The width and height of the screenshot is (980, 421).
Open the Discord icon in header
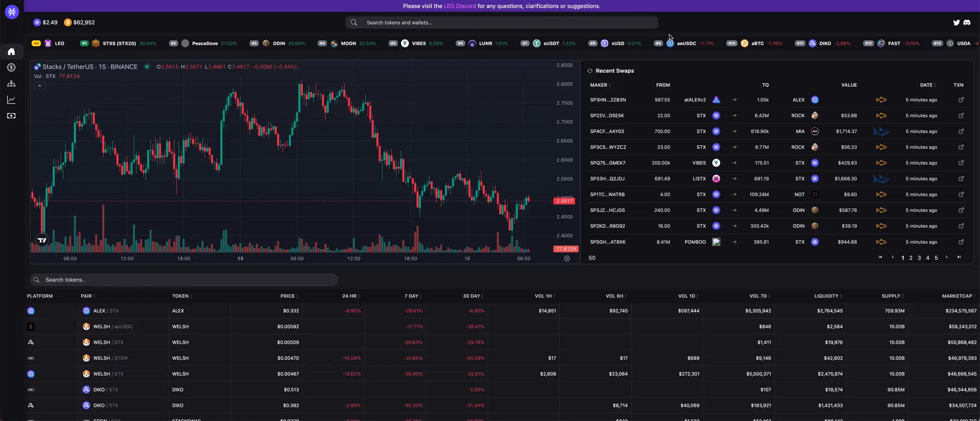967,22
